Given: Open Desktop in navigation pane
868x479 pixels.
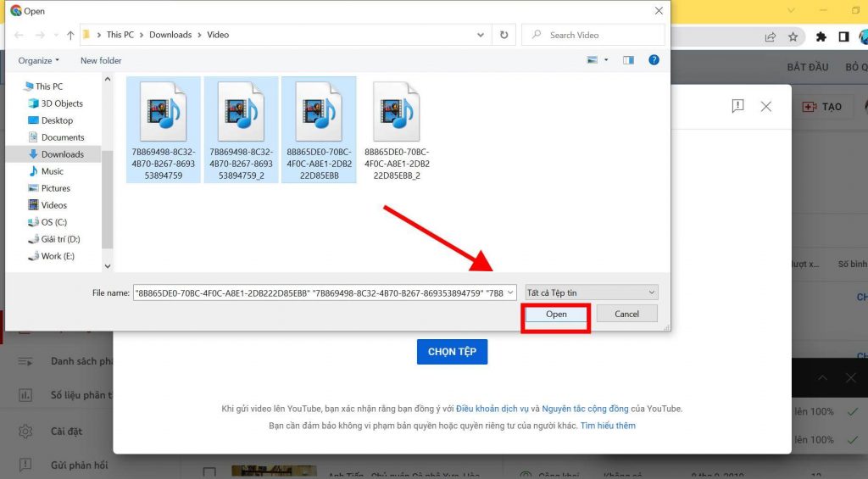Looking at the screenshot, I should (x=50, y=120).
